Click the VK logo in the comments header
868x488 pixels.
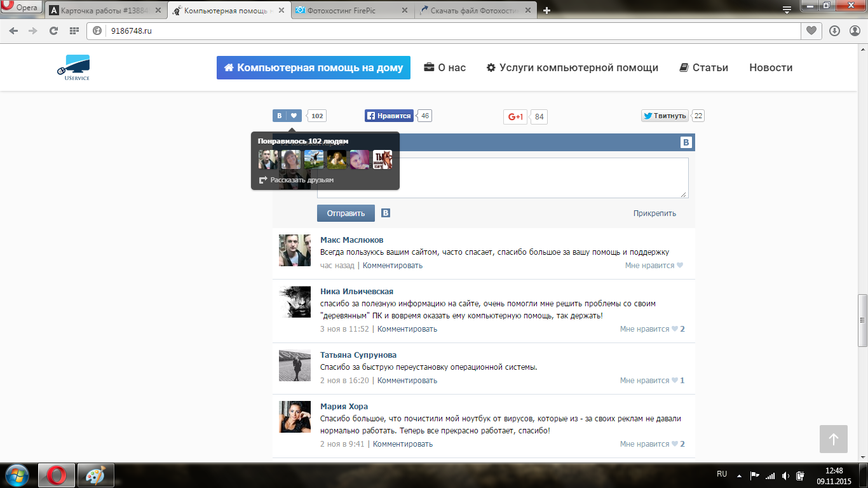point(686,142)
